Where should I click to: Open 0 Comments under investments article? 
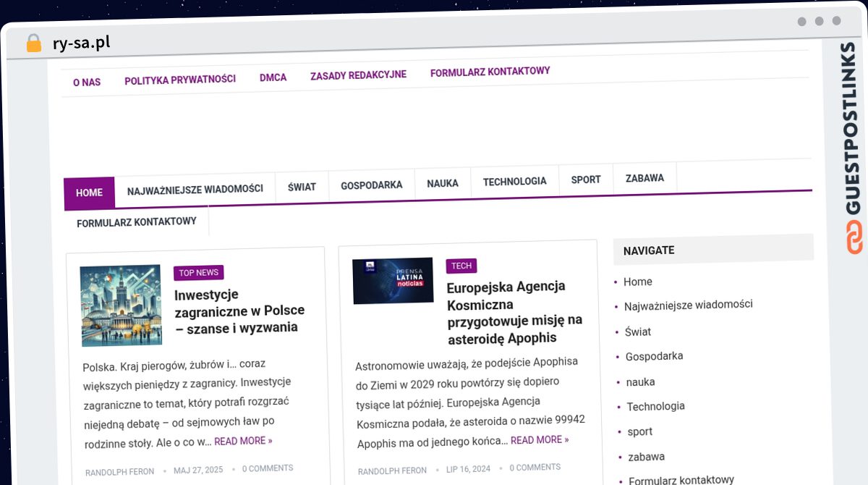click(x=268, y=468)
